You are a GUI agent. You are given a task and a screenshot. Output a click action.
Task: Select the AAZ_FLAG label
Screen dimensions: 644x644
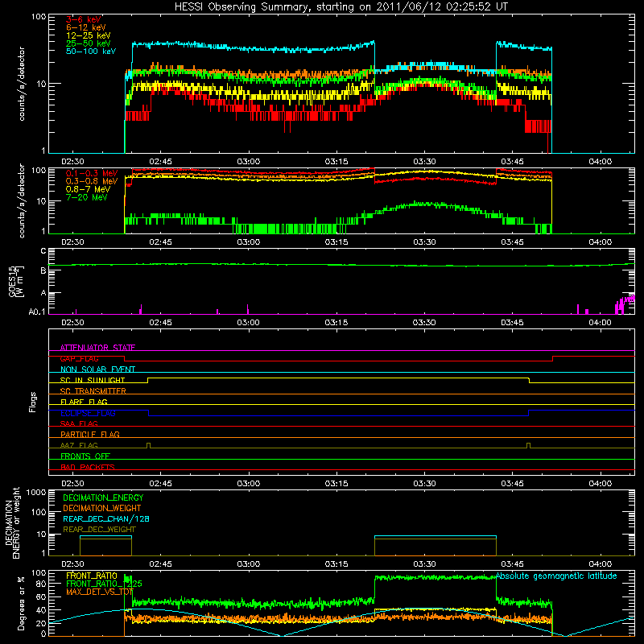pos(79,445)
